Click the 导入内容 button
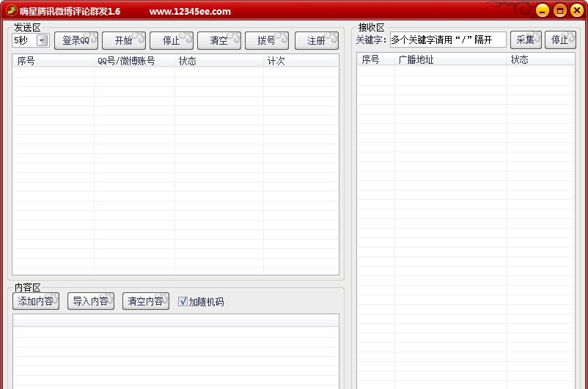Viewport: 588px width, 389px height. click(91, 301)
